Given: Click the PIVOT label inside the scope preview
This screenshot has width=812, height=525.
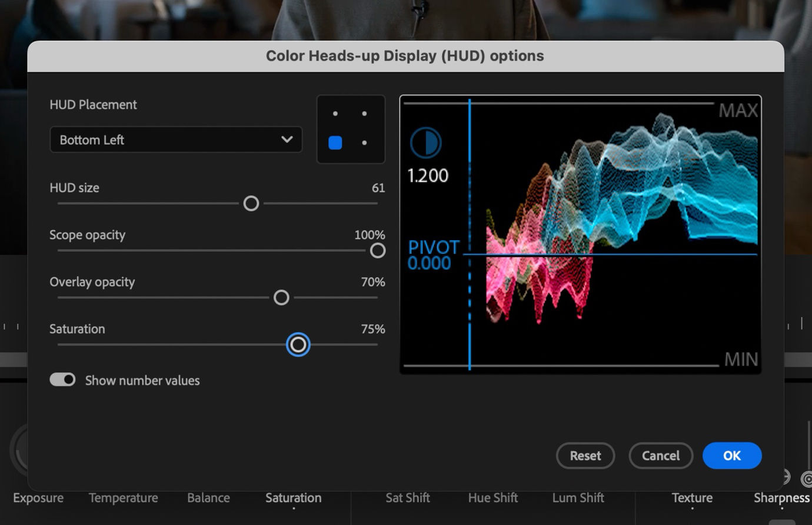Looking at the screenshot, I should click(x=434, y=248).
